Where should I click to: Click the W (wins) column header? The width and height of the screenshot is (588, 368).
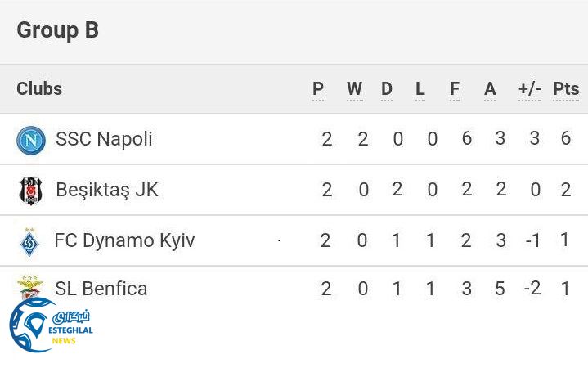pos(354,89)
